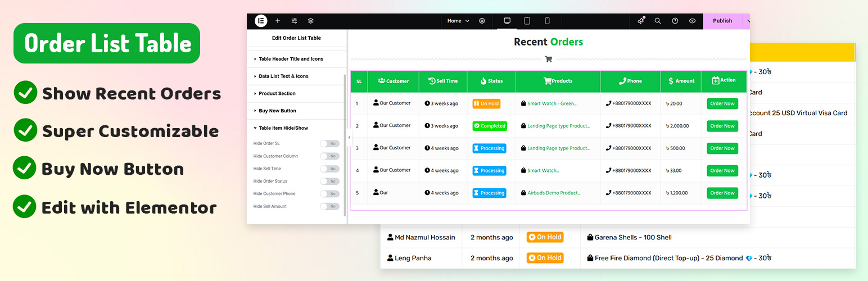The image size is (868, 281).
Task: Click Order Now for Airbuds Demo Product
Action: pos(722,193)
